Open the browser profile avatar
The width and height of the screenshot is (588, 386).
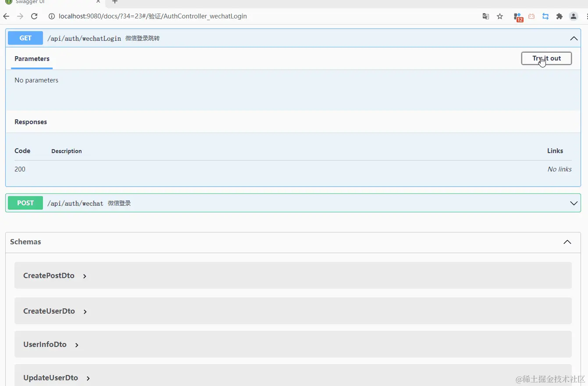coord(574,16)
